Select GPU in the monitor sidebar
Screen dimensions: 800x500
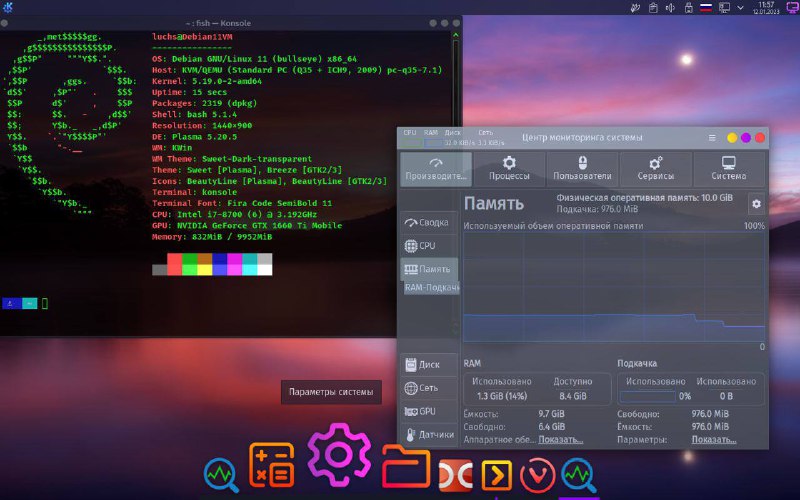[x=429, y=411]
